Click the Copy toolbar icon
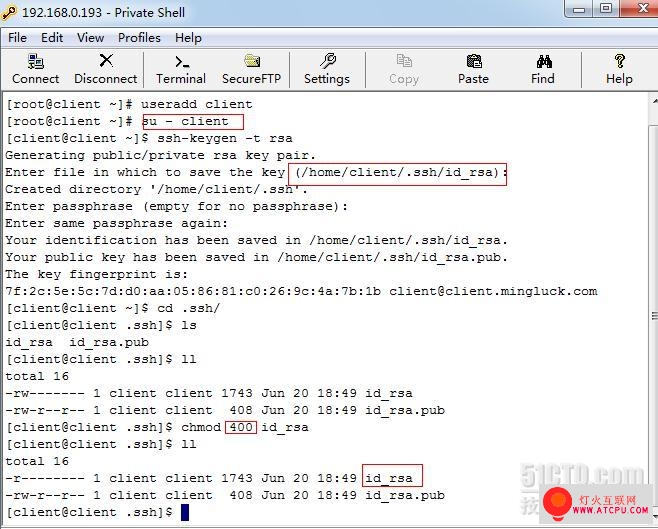 404,69
